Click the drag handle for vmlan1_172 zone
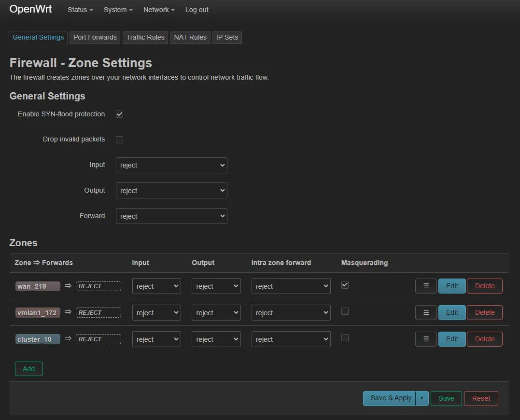Viewport: 520px width, 420px height. click(426, 312)
